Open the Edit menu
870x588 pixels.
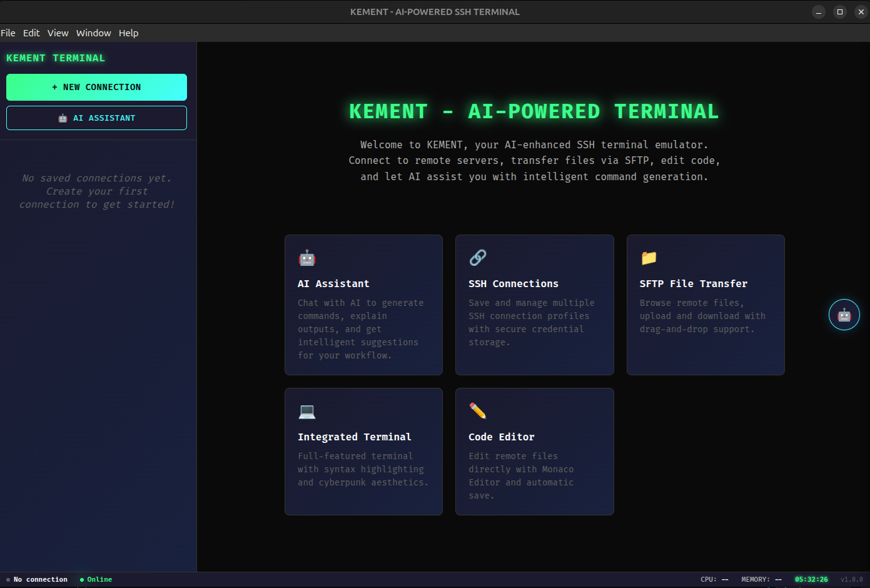(x=31, y=33)
